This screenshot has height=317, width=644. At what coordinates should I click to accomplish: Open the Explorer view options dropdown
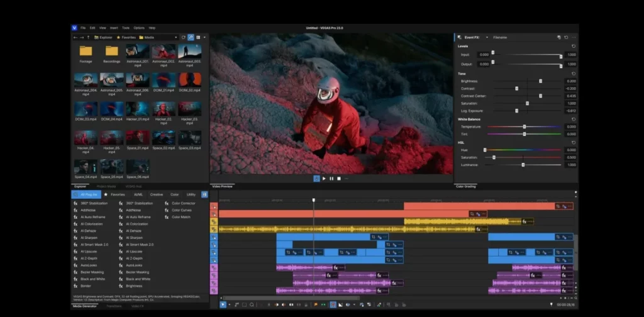204,37
